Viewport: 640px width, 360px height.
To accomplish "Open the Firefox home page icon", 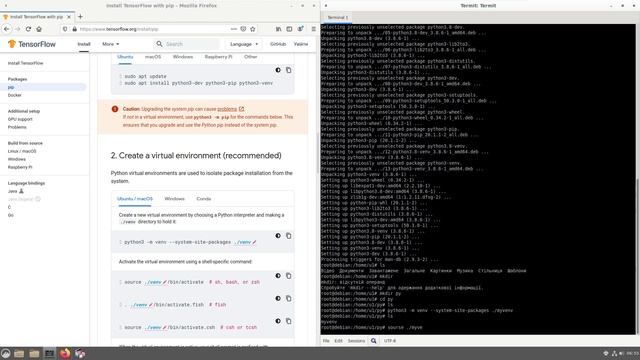I will coord(39,29).
